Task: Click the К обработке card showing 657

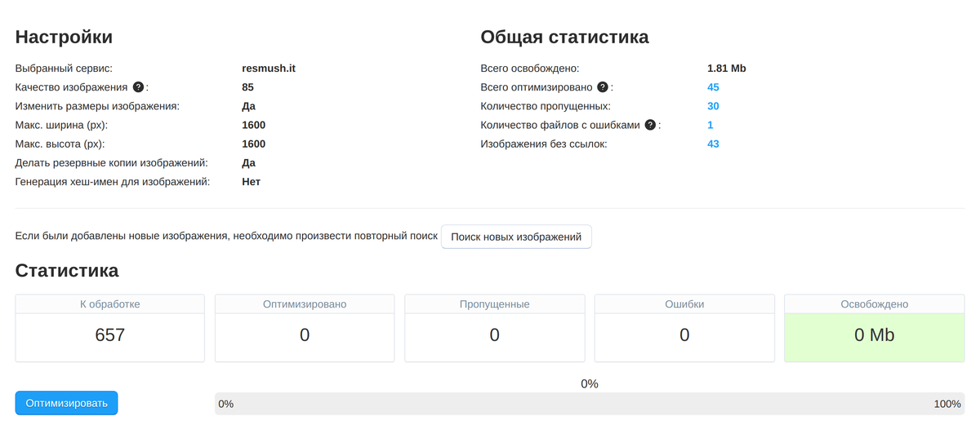Action: click(110, 328)
